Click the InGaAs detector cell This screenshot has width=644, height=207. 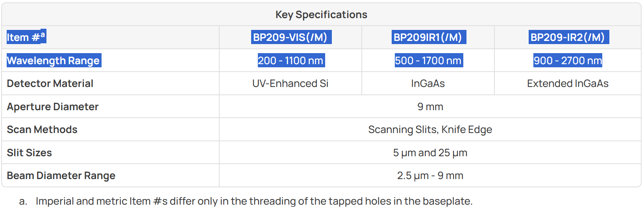(x=428, y=83)
